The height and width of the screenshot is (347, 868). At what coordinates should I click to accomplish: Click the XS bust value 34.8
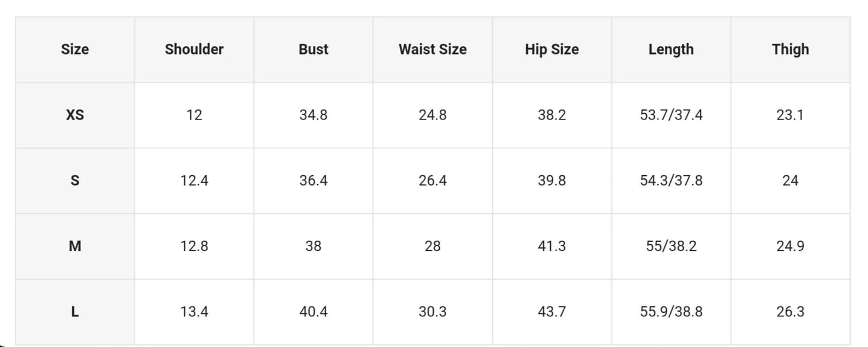pyautogui.click(x=314, y=115)
